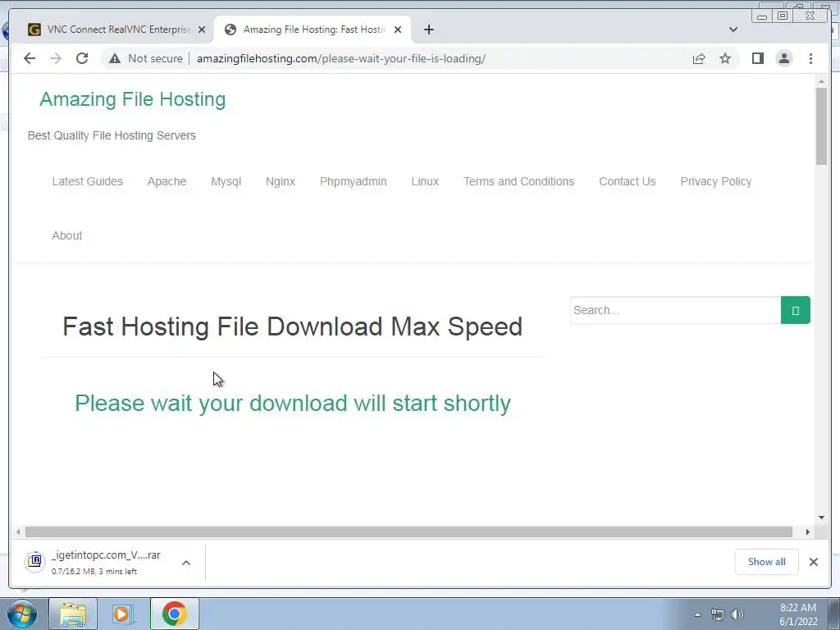Screen dimensions: 840x630
Task: Click Please wait download will start text
Action: click(x=293, y=404)
